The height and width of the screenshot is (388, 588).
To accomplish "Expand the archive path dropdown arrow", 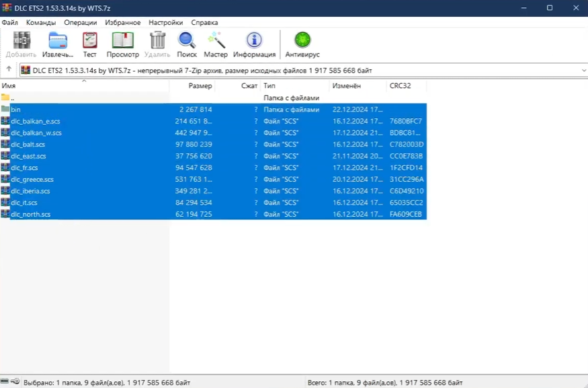I will click(x=583, y=70).
